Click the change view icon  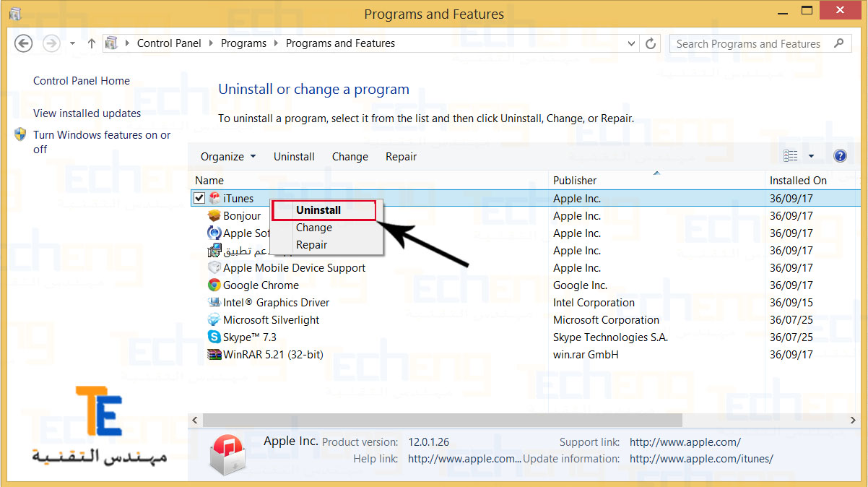(x=791, y=156)
